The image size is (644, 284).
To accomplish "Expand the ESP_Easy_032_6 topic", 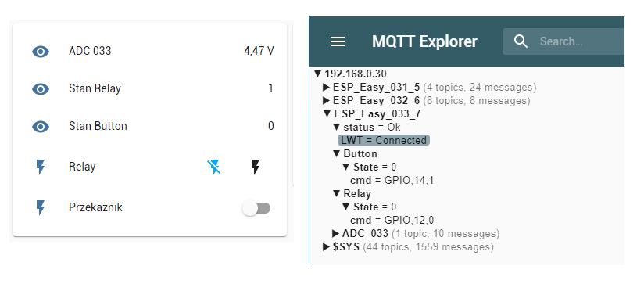I will [x=327, y=100].
